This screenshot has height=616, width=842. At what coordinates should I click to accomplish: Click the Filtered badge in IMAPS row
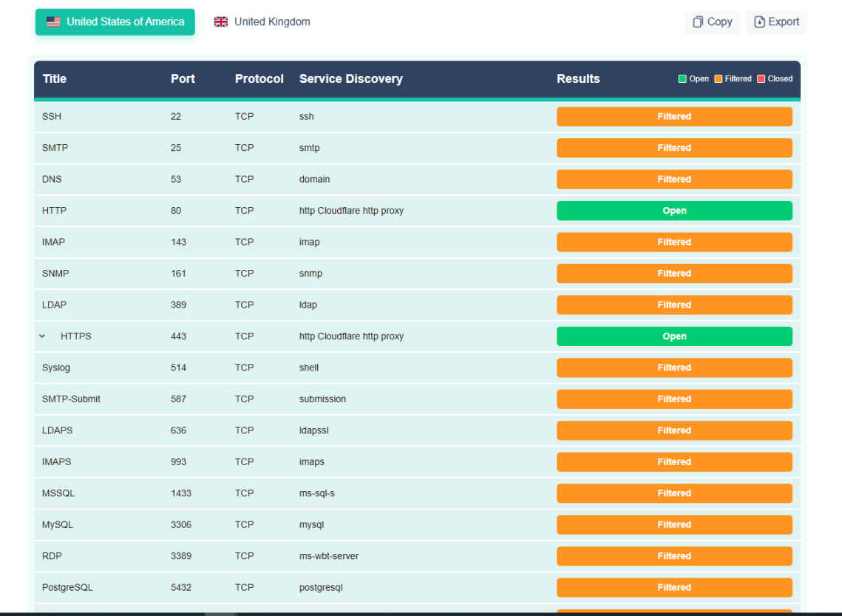(674, 462)
